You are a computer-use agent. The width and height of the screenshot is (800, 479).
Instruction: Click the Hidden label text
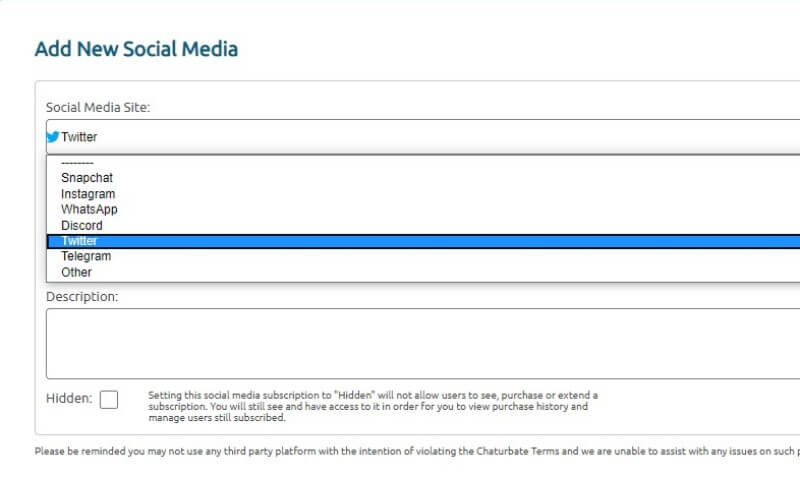69,398
